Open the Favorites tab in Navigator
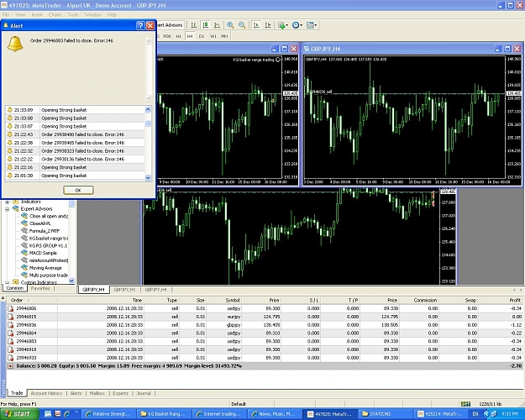Image resolution: width=525 pixels, height=420 pixels. pyautogui.click(x=40, y=288)
